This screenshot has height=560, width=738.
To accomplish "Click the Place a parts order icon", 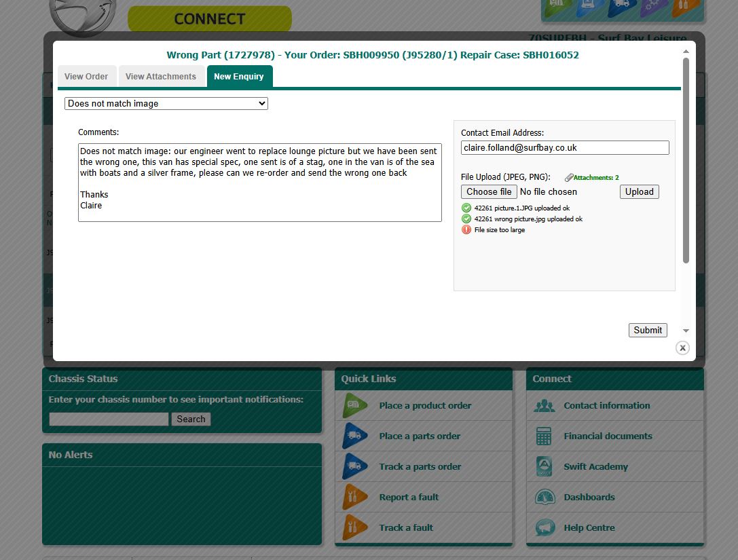I will [354, 436].
